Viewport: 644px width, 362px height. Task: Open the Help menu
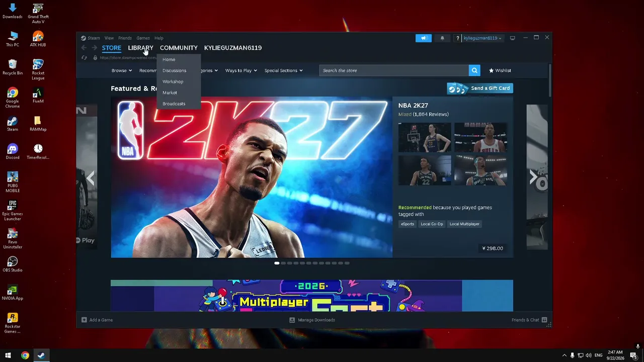[x=158, y=38]
